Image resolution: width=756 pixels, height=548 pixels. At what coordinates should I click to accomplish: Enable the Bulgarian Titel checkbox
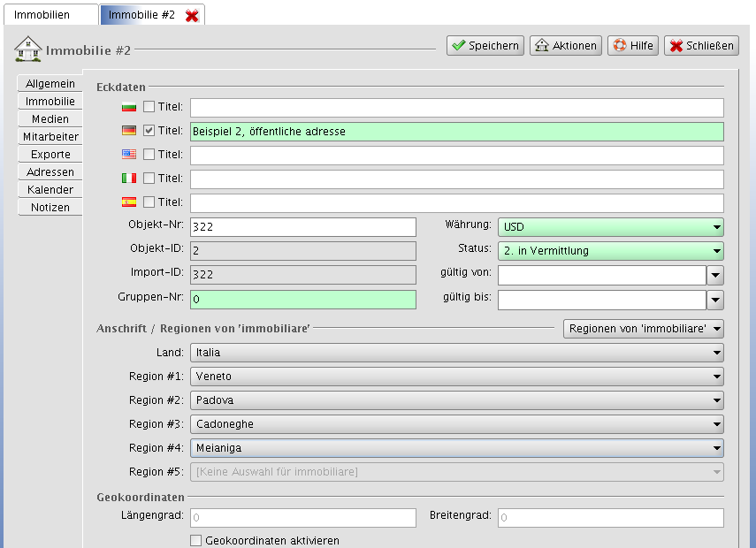pos(149,107)
